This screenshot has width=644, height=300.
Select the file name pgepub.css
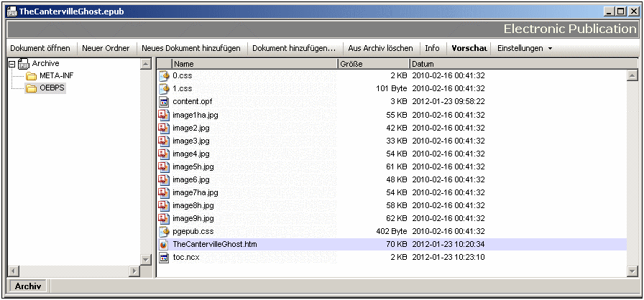193,231
